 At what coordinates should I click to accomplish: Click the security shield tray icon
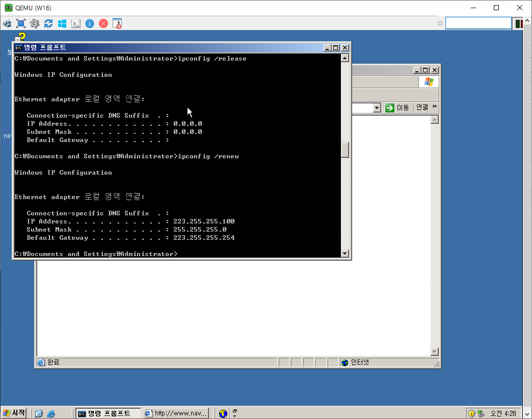coord(471,413)
